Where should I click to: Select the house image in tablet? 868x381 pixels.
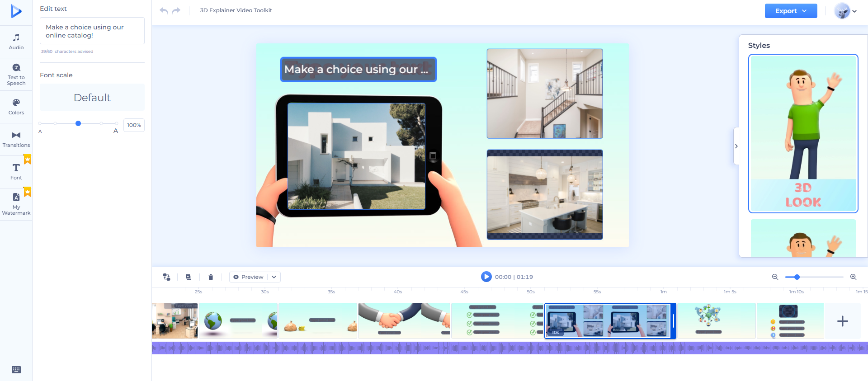357,156
